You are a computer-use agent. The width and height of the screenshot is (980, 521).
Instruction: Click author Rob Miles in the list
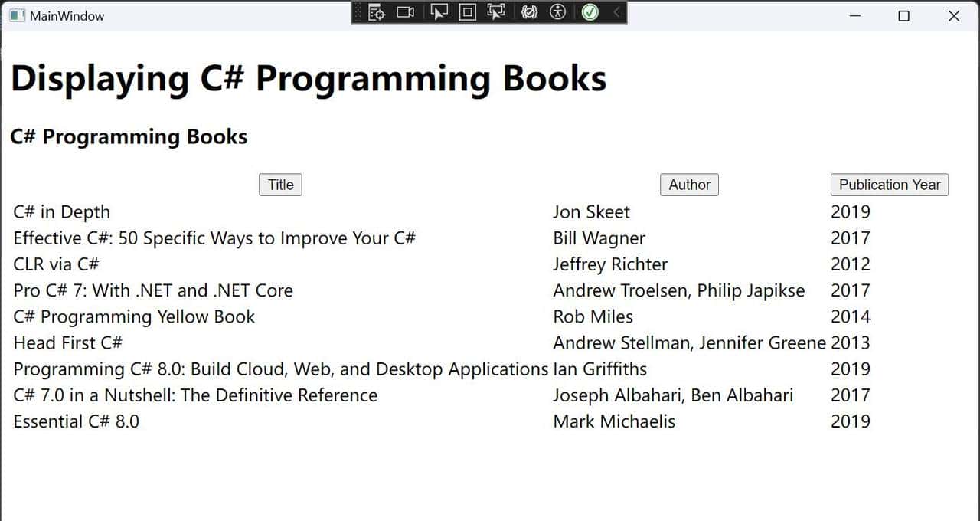(x=593, y=316)
